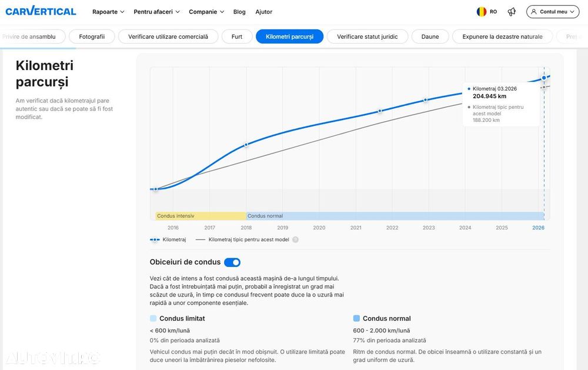Viewport: 588px width, 370px height.
Task: Click the Kilometraj legend marker icon
Action: coord(155,239)
